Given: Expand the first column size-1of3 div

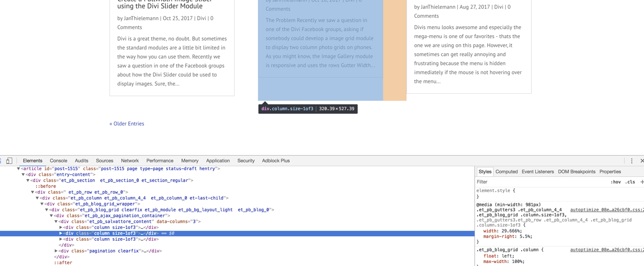Looking at the screenshot, I should pos(61,227).
